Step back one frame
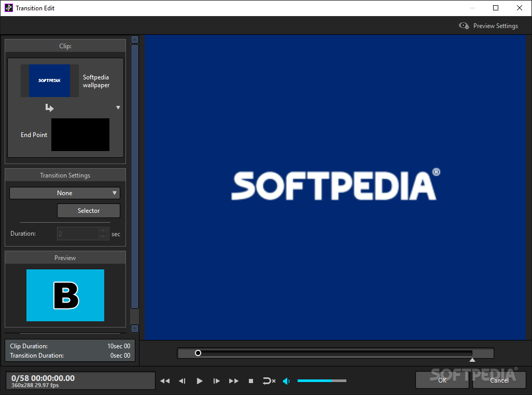 pos(182,381)
